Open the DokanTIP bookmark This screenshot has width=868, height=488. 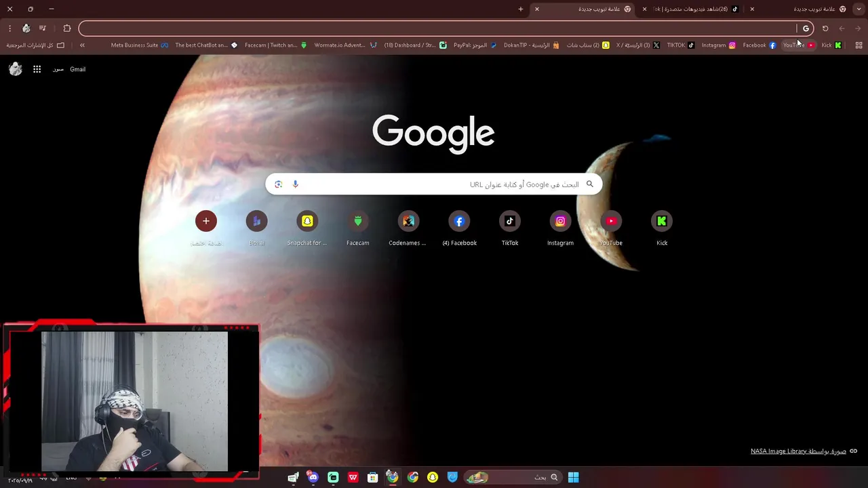pyautogui.click(x=531, y=45)
